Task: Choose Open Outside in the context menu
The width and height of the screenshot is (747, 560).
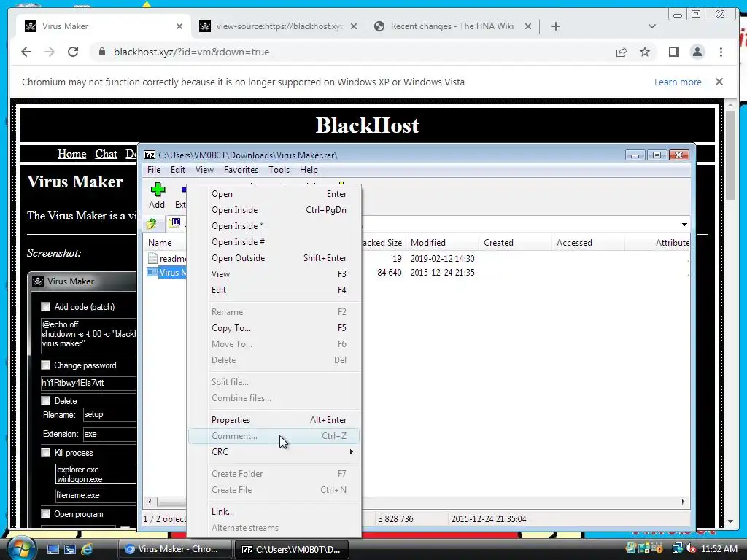Action: 274,258
